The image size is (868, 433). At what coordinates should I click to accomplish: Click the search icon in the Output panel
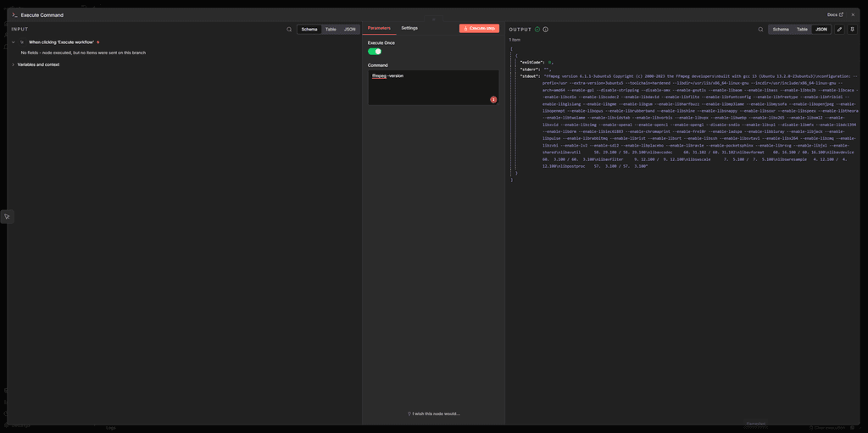point(760,30)
